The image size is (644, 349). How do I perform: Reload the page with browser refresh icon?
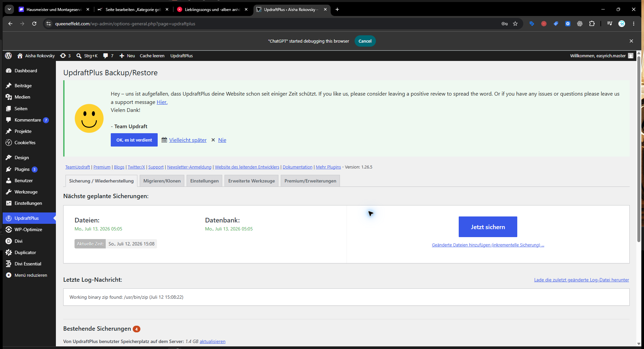click(34, 24)
